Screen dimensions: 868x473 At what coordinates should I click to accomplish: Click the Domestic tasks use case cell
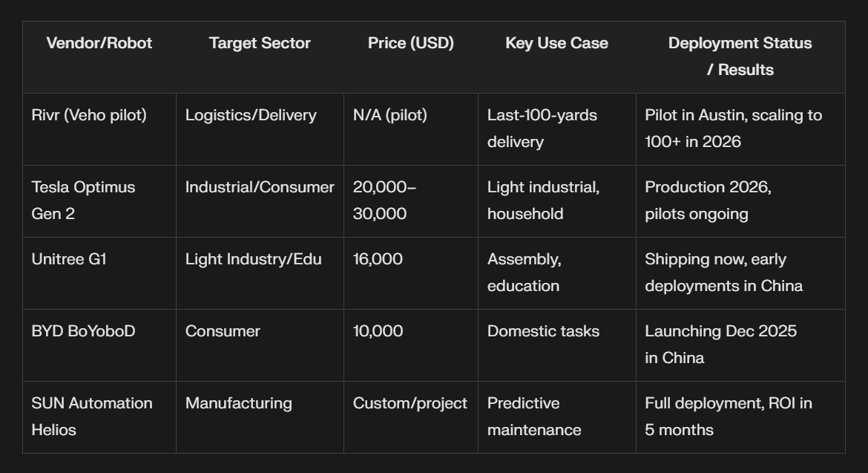point(543,331)
